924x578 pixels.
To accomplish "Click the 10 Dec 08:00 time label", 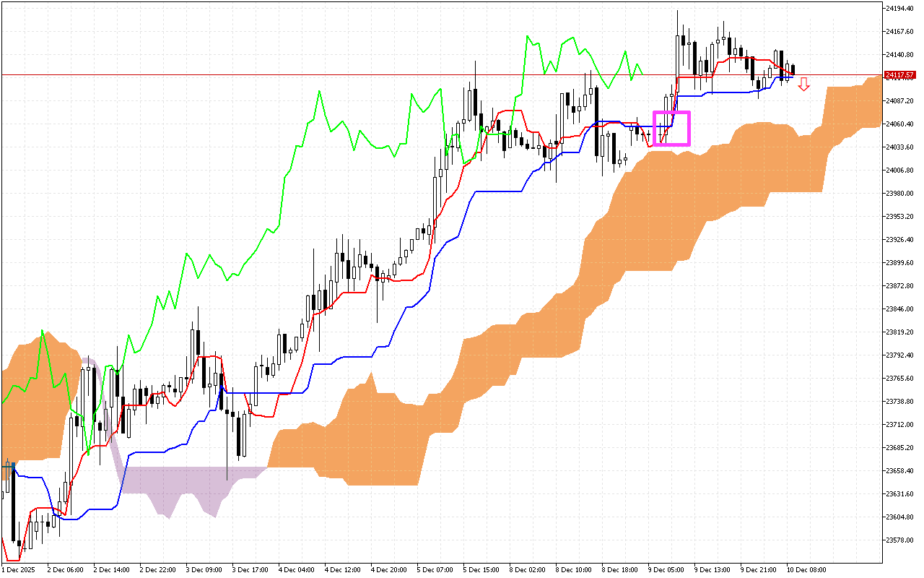I will coord(806,569).
